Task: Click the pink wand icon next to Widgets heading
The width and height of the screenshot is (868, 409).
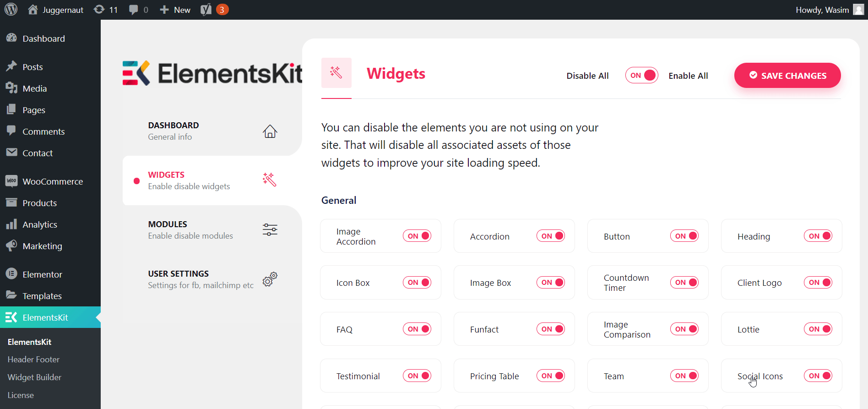Action: tap(336, 73)
